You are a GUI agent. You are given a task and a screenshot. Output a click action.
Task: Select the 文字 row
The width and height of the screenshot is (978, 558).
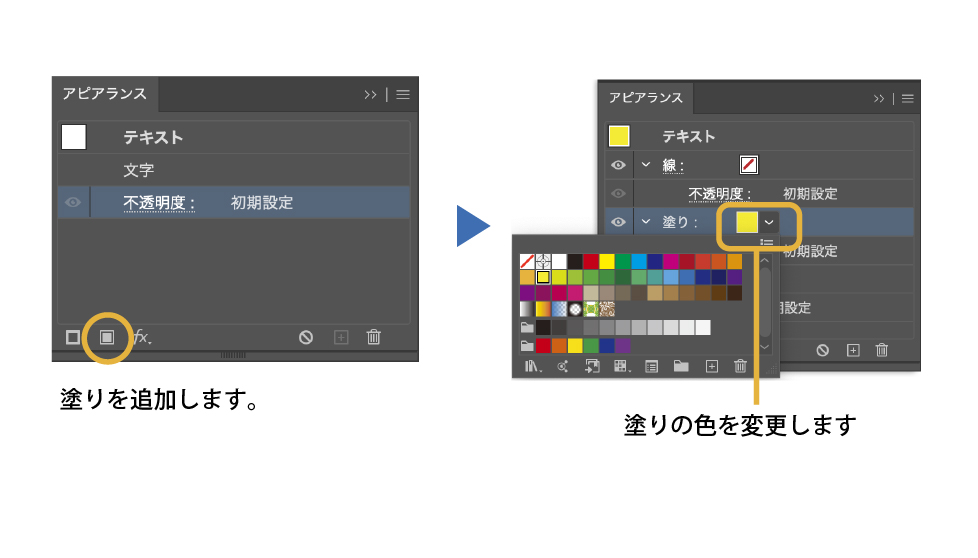[234, 170]
